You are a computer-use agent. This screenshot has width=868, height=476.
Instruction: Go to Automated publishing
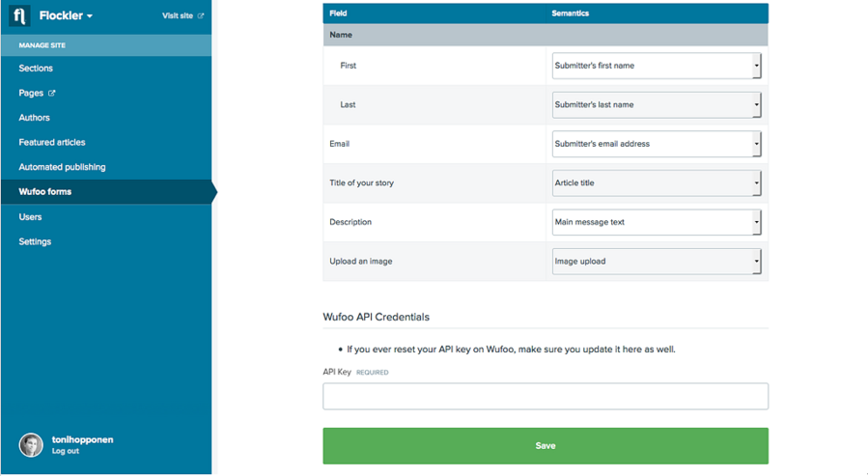tap(62, 167)
